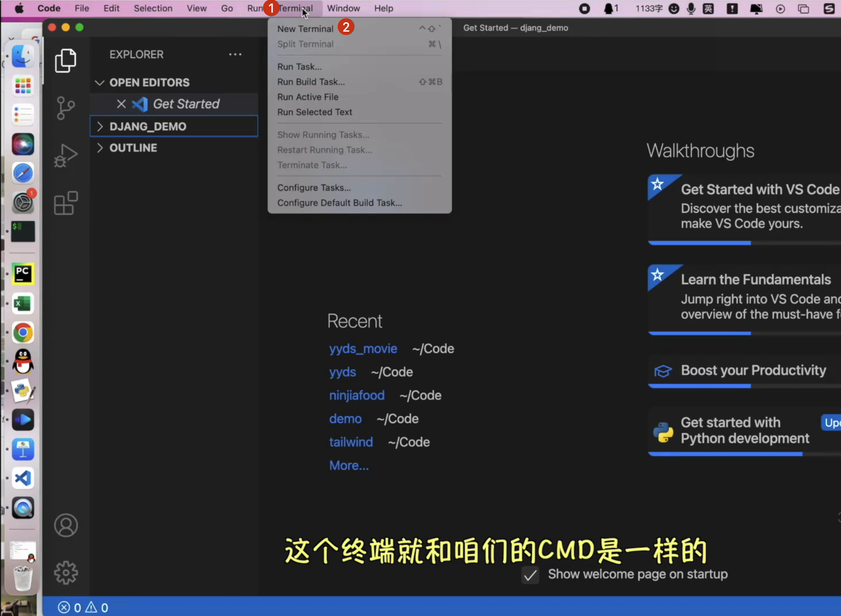Click the errors and warnings status indicator

pos(83,607)
